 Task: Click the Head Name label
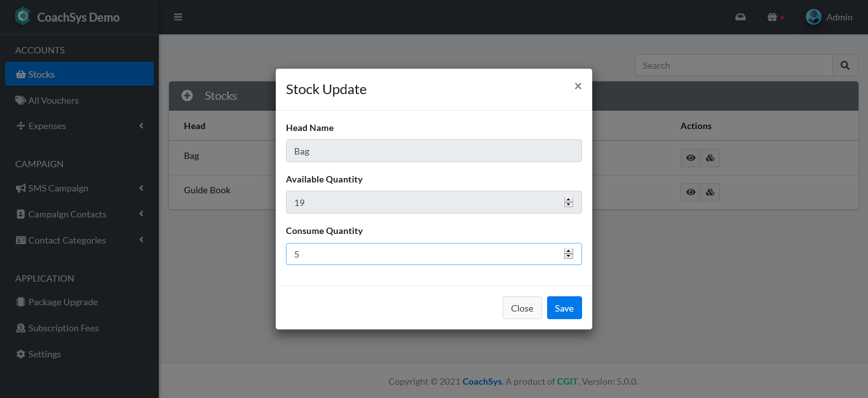tap(309, 128)
